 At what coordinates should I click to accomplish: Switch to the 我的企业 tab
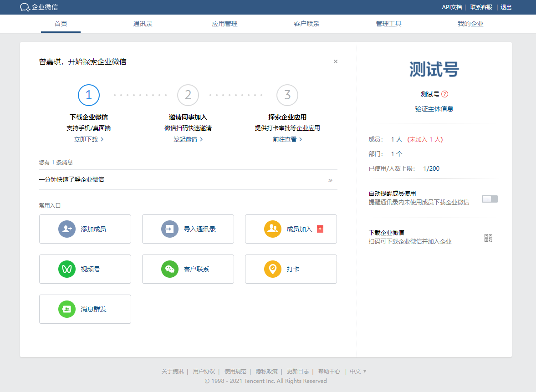tap(471, 24)
